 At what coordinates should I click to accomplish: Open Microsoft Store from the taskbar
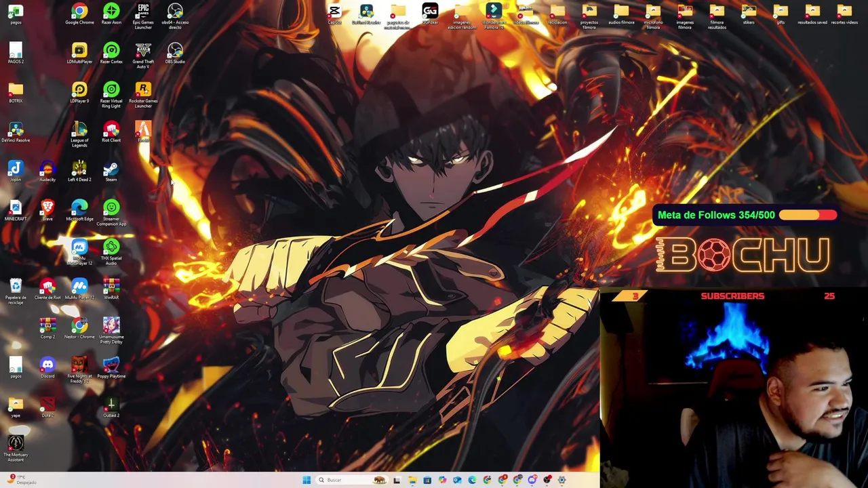(x=427, y=480)
